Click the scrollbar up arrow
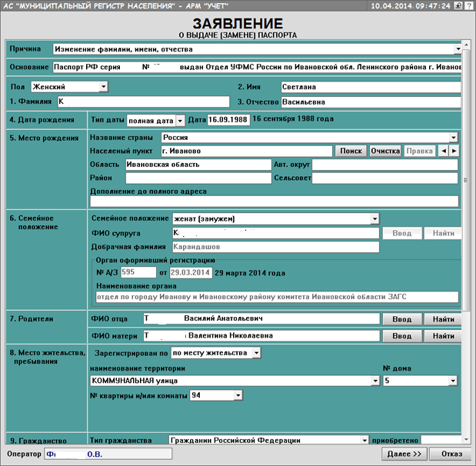 [x=466, y=45]
